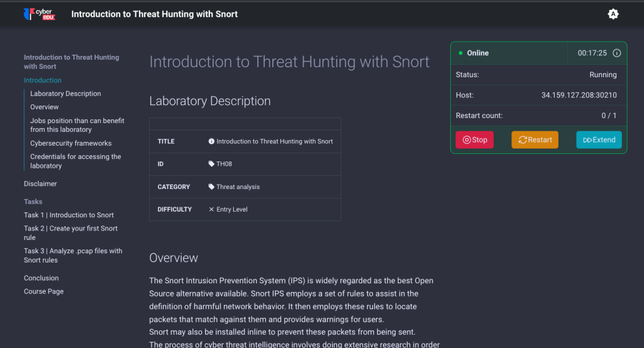The width and height of the screenshot is (644, 348).
Task: Click the TH08 ID value
Action: click(x=225, y=164)
